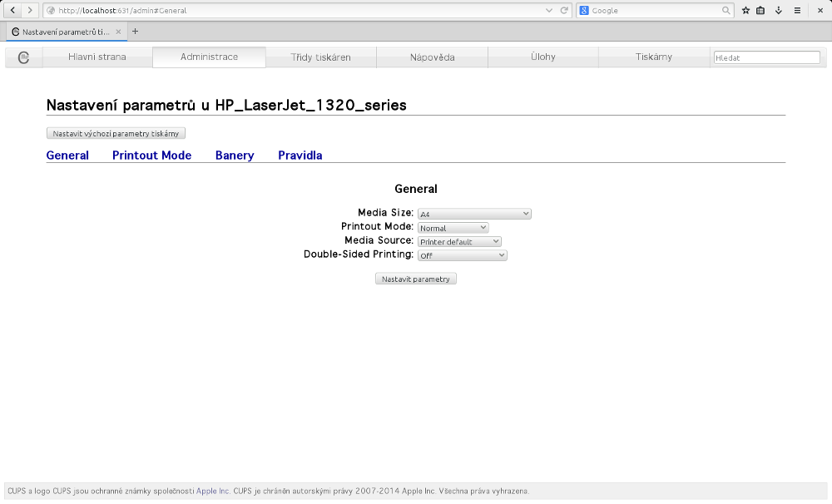Reload the page with the refresh icon

coord(564,10)
